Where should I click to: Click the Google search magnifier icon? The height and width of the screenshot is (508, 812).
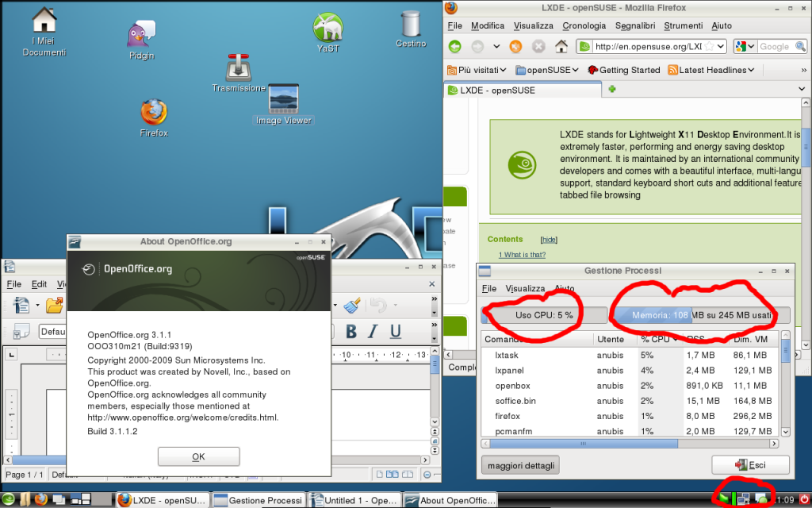[801, 47]
